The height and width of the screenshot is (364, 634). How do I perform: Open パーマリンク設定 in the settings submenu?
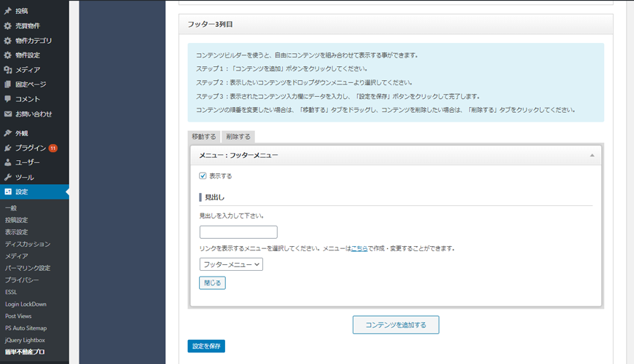pyautogui.click(x=28, y=268)
